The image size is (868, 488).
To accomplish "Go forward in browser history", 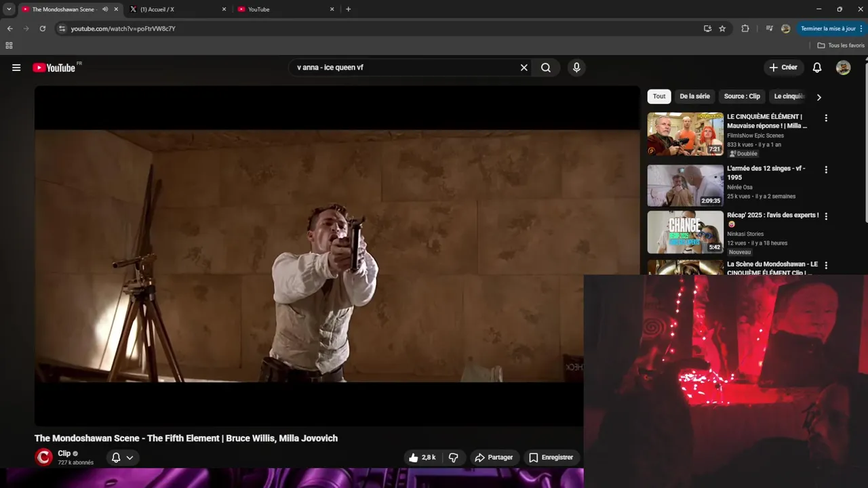I will 26,28.
